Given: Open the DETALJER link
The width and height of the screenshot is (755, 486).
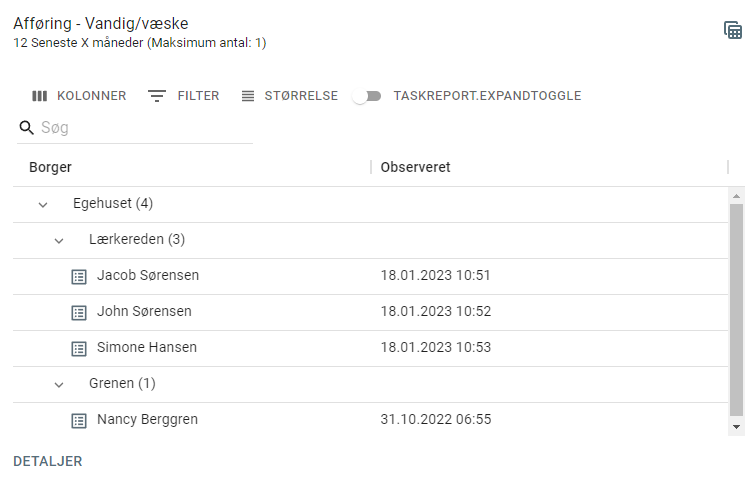Looking at the screenshot, I should click(48, 461).
